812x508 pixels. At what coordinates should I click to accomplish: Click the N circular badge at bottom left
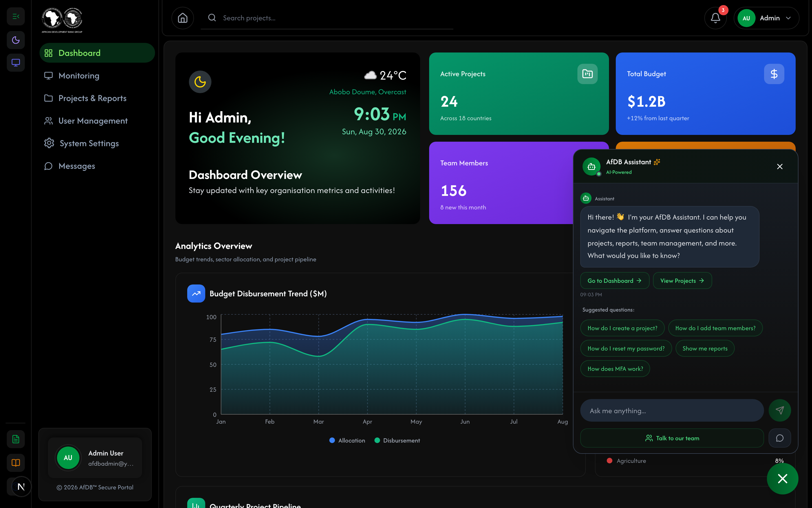click(x=21, y=487)
